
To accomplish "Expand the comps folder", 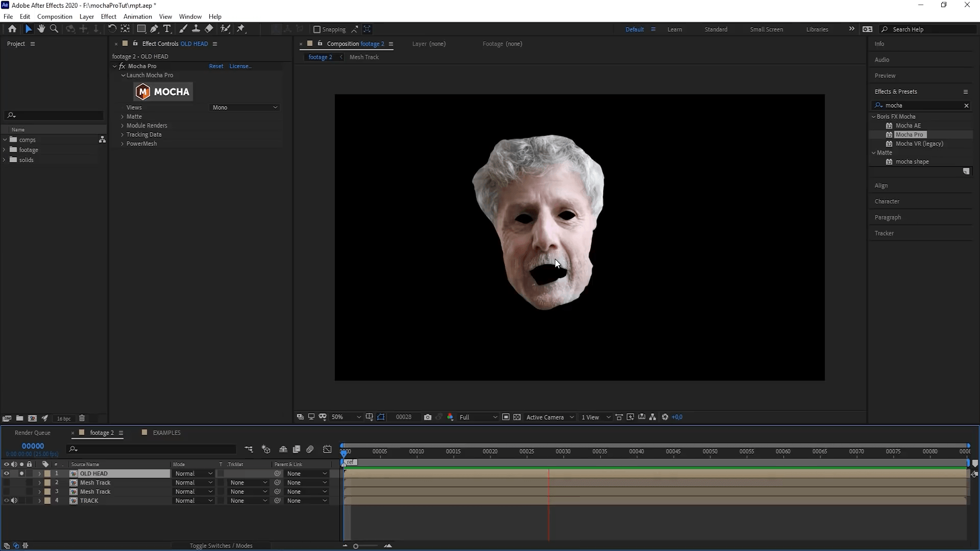I will click(5, 140).
